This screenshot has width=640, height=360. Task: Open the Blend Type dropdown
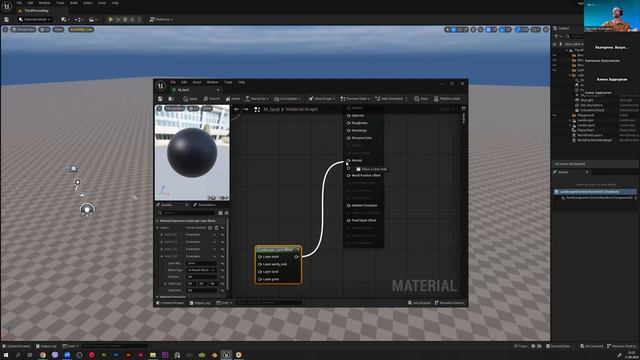[x=202, y=270]
